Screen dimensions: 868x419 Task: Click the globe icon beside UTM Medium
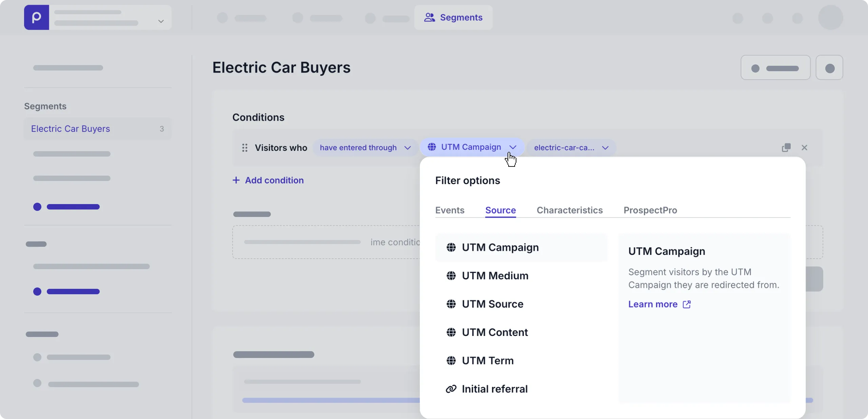tap(451, 276)
